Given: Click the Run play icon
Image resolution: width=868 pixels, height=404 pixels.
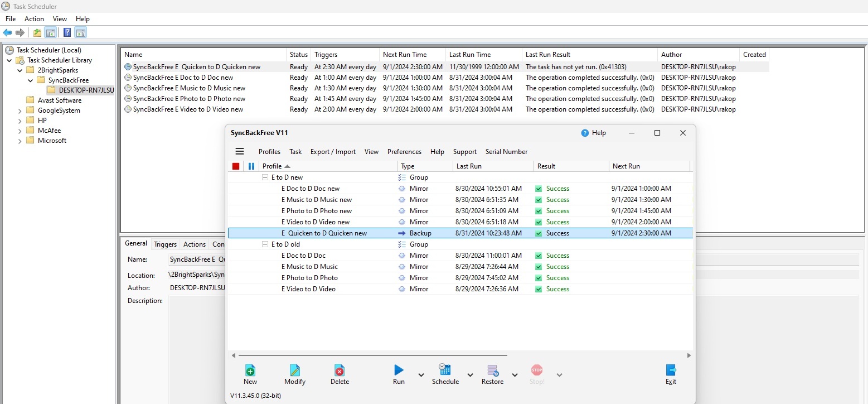Looking at the screenshot, I should [x=399, y=370].
